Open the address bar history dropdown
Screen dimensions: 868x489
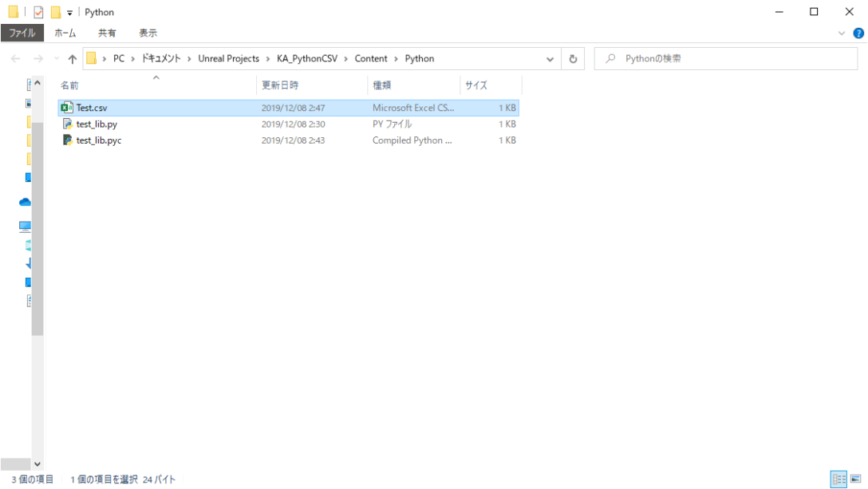(549, 58)
